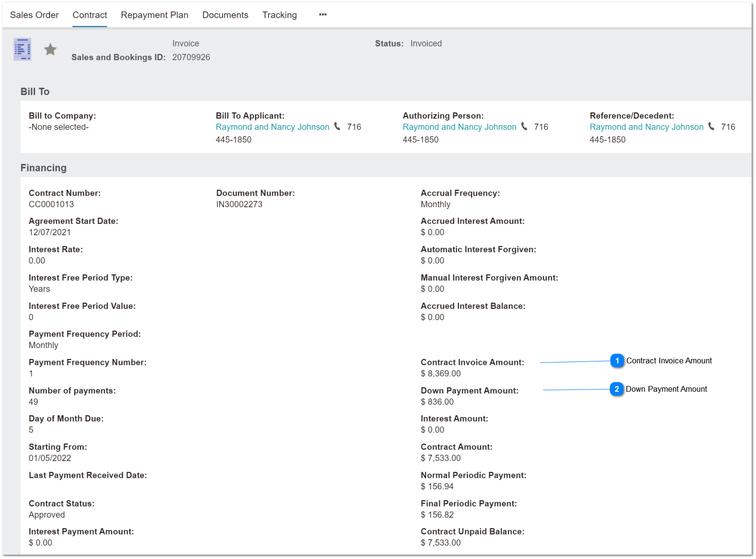The height and width of the screenshot is (559, 756).
Task: Click the Interest Free Period Type Years
Action: (39, 289)
